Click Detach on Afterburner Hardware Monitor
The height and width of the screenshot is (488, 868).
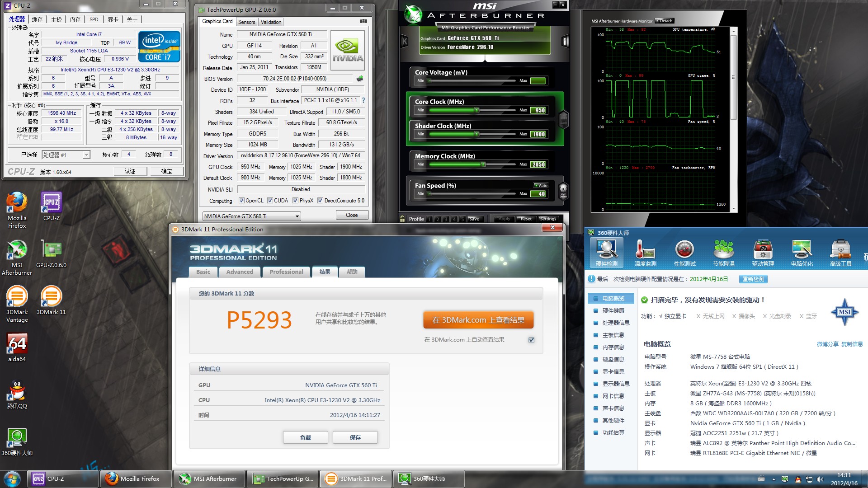(665, 21)
